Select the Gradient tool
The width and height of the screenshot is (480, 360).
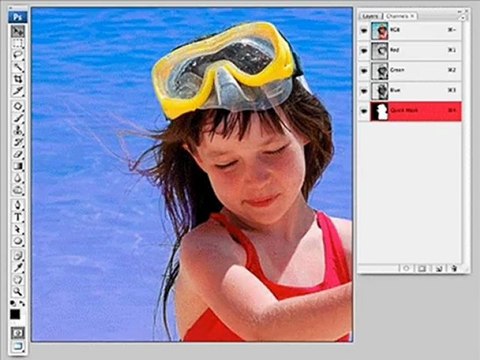(18, 166)
